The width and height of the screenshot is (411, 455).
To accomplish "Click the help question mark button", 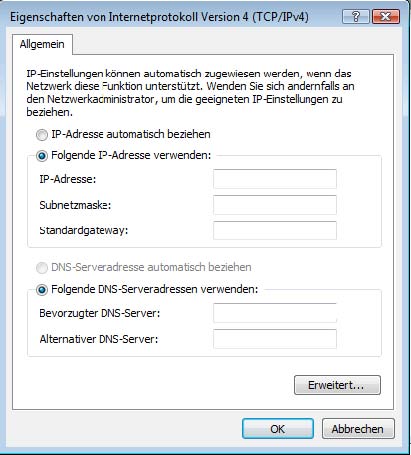I will [356, 16].
